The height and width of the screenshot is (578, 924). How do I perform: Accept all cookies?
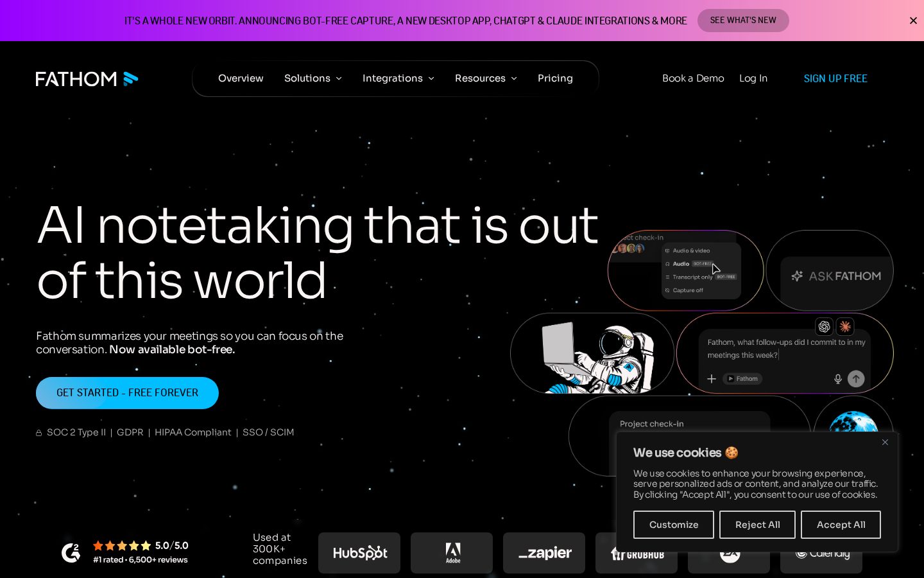(841, 525)
